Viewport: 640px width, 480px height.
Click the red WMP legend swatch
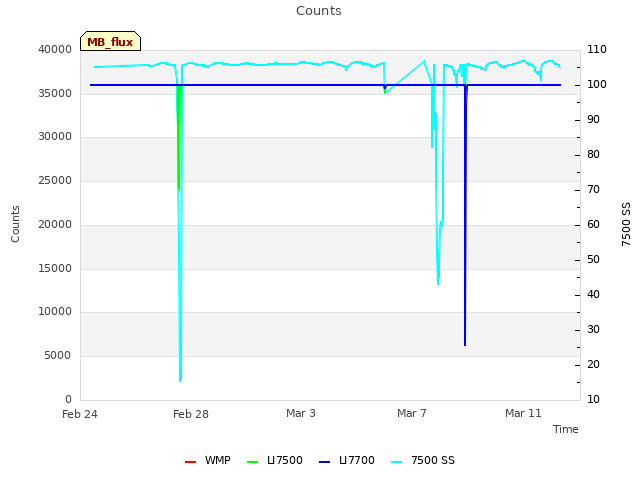point(191,462)
